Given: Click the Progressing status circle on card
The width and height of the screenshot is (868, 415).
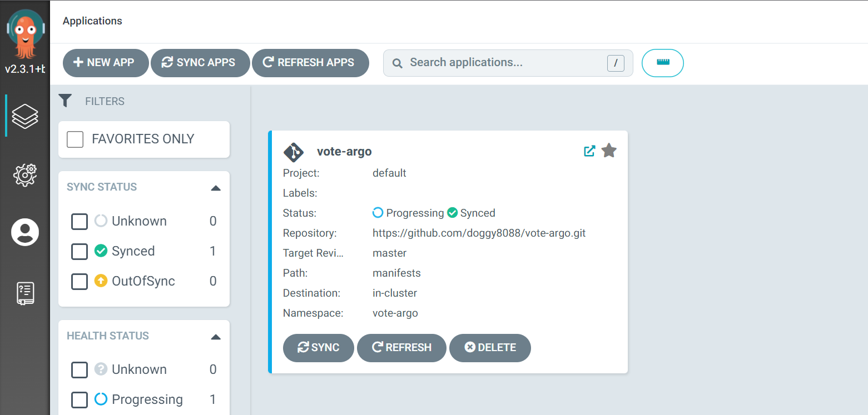Looking at the screenshot, I should click(378, 213).
